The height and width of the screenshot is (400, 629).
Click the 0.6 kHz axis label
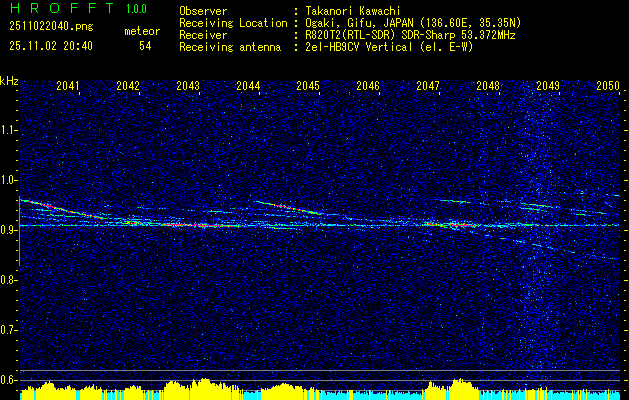point(8,380)
